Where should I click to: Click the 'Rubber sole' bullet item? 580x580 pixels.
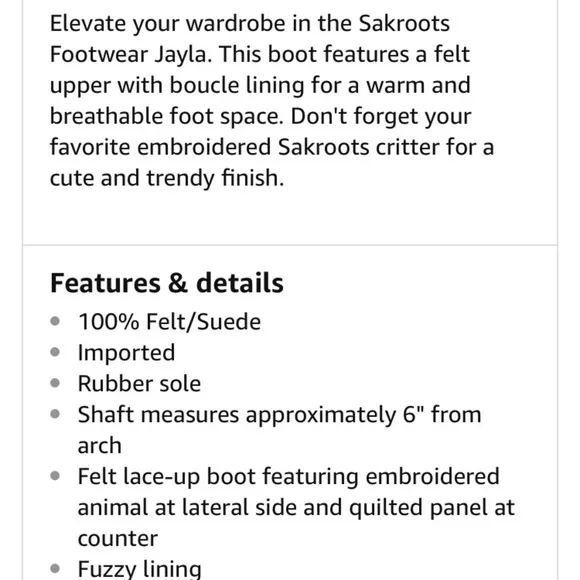pyautogui.click(x=139, y=384)
